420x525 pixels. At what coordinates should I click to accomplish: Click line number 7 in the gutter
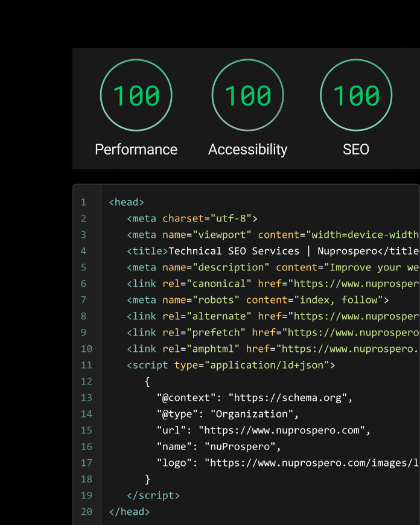pos(83,300)
